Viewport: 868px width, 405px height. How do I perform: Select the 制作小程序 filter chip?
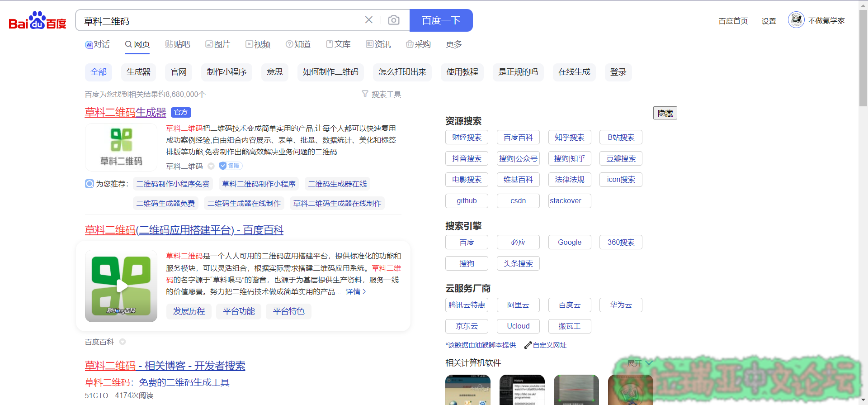(x=226, y=72)
